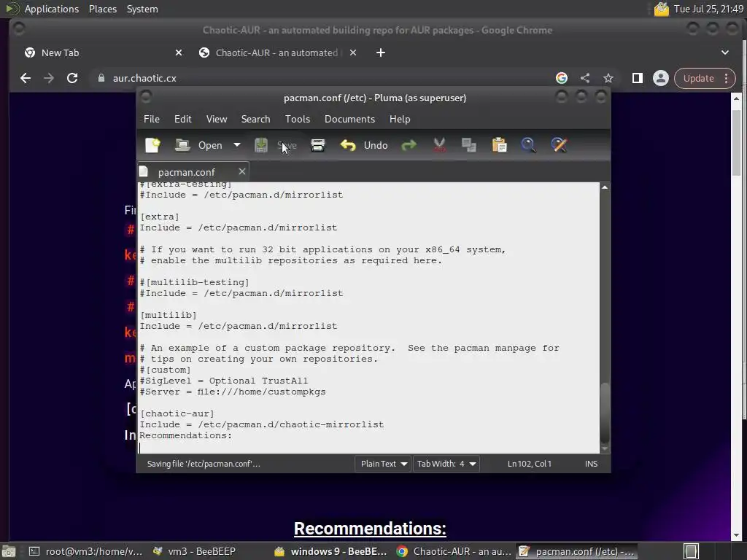Click BeeBEEP tray icon near clock
Image resolution: width=747 pixels, height=560 pixels.
point(661,9)
